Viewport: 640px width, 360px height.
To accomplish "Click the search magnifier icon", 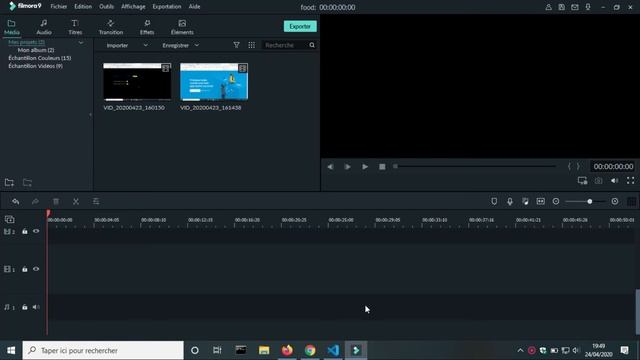I will point(312,45).
